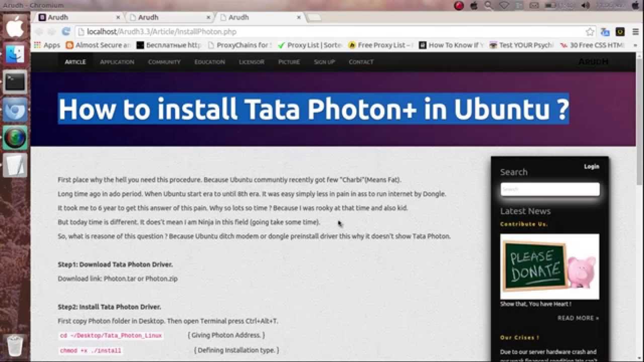Click 'Step2: Install Tata Photon Driver.' text
The image size is (644, 362).
pyautogui.click(x=110, y=307)
